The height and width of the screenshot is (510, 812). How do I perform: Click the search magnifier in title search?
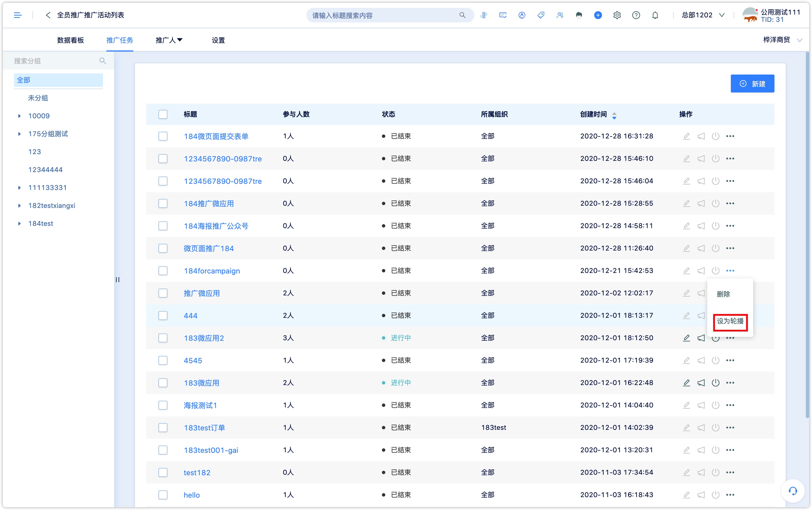[x=462, y=15]
